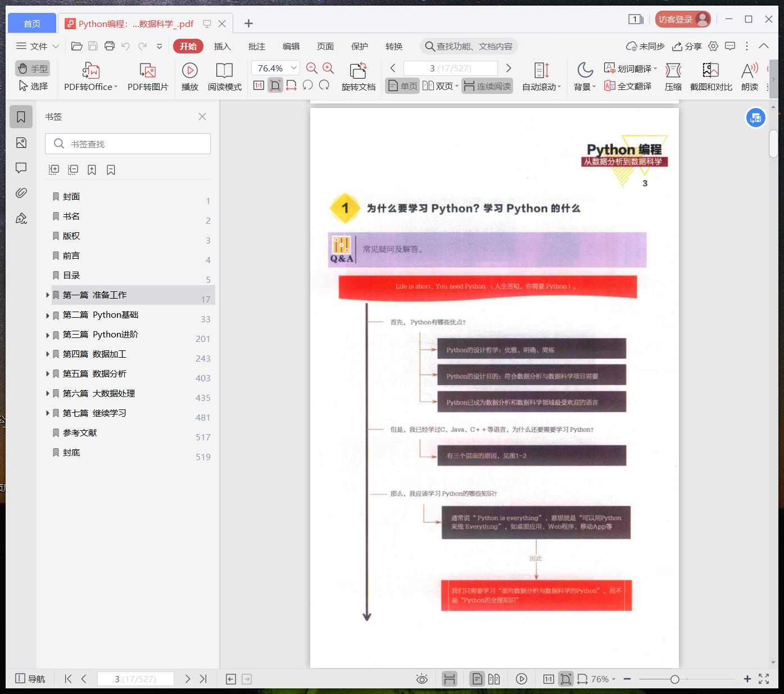Open settings gear icon in title ribbon
Screen dimensions: 784x694
pos(713,46)
